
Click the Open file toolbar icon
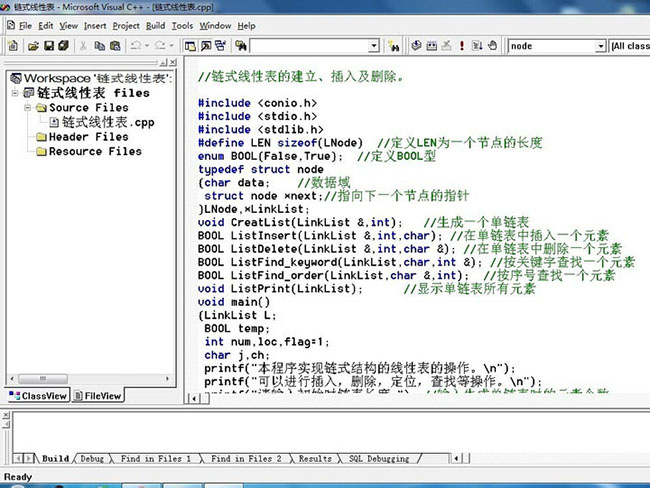coord(34,46)
